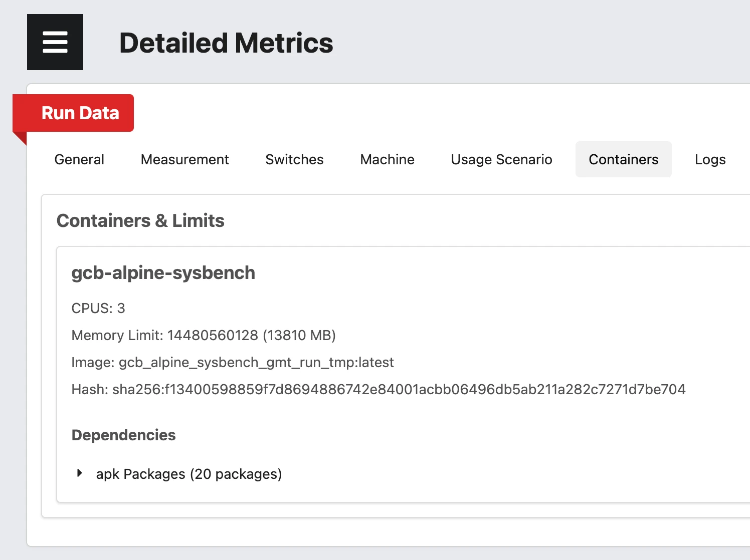Select the currently active Containers tab
The image size is (750, 560).
(623, 159)
